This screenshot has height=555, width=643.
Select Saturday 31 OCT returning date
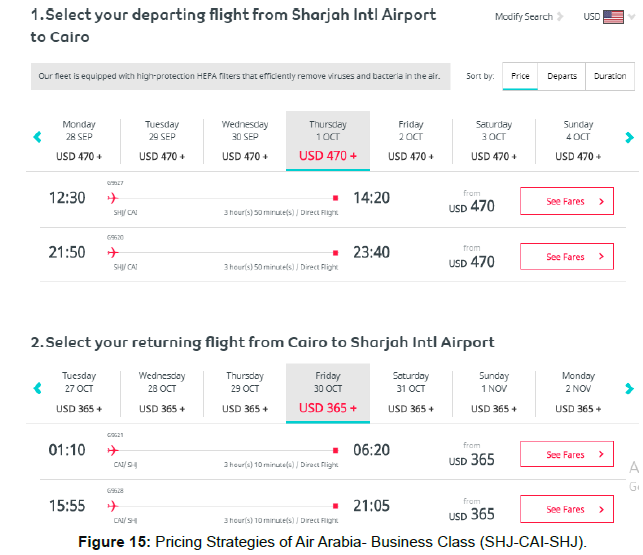coord(410,393)
